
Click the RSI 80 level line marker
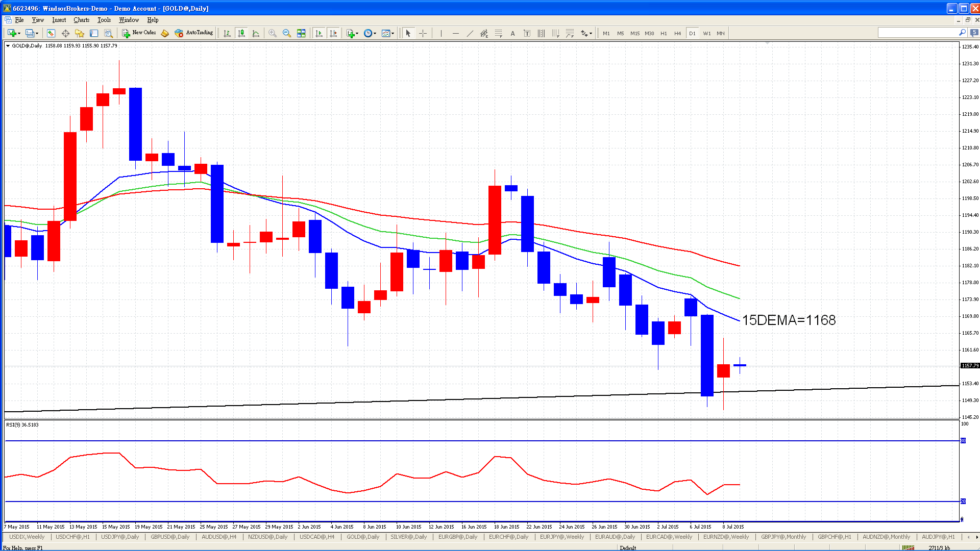(963, 440)
